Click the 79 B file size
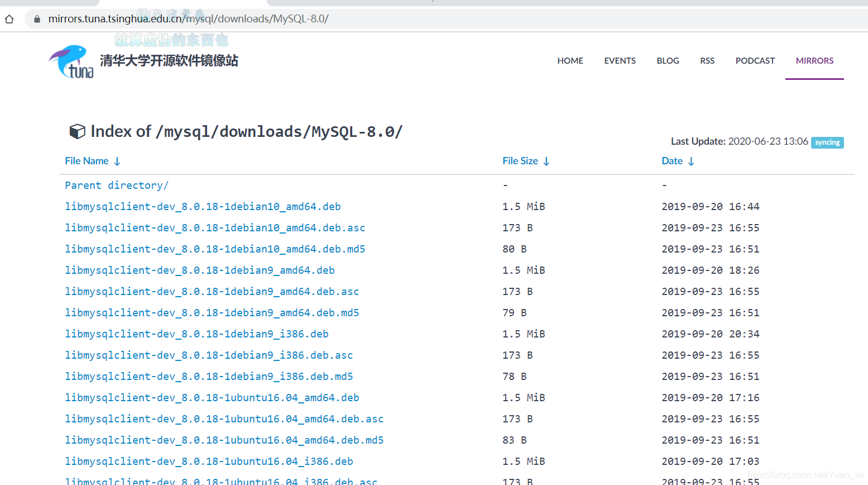Viewport: 868px width, 485px height. point(515,313)
